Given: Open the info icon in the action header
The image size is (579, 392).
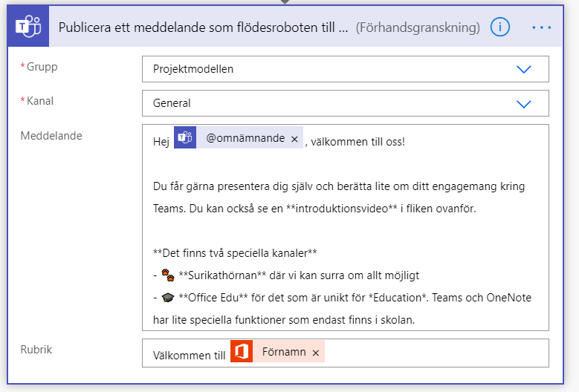Looking at the screenshot, I should 500,27.
